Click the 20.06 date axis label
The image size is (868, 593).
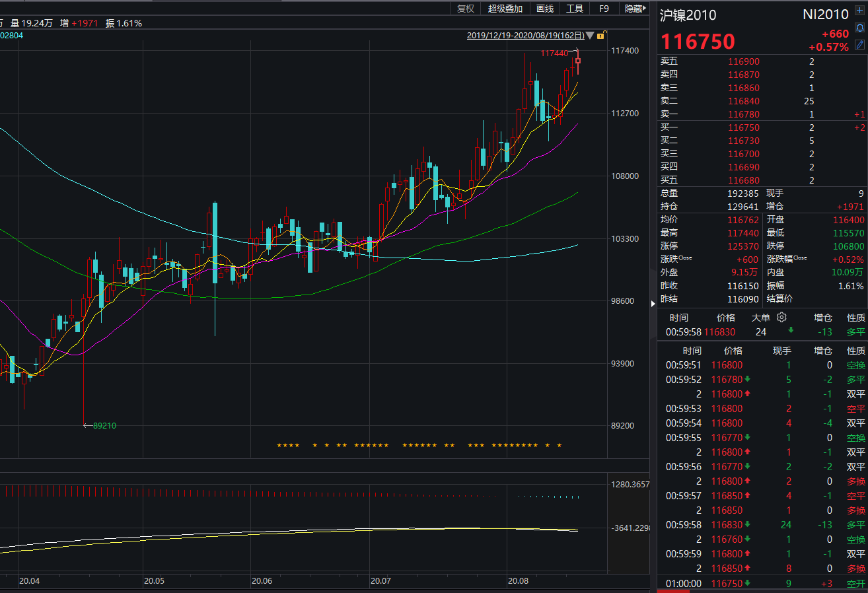coord(262,581)
